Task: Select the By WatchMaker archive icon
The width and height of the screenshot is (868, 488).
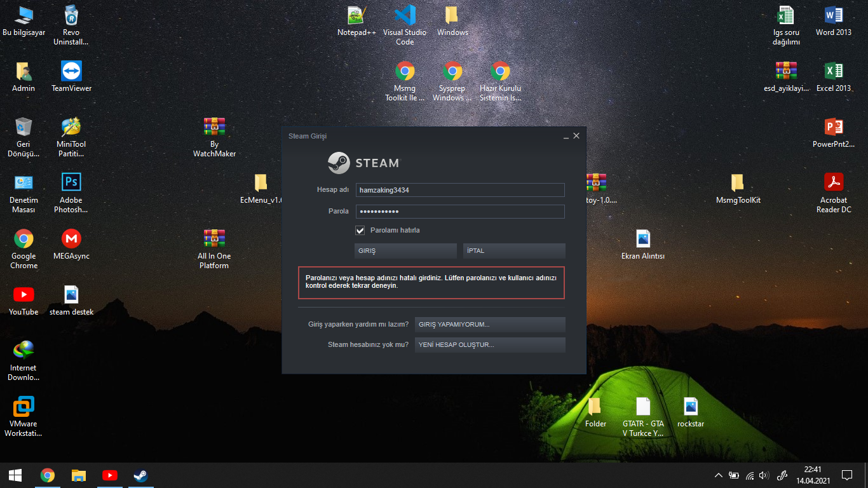Action: [x=214, y=137]
